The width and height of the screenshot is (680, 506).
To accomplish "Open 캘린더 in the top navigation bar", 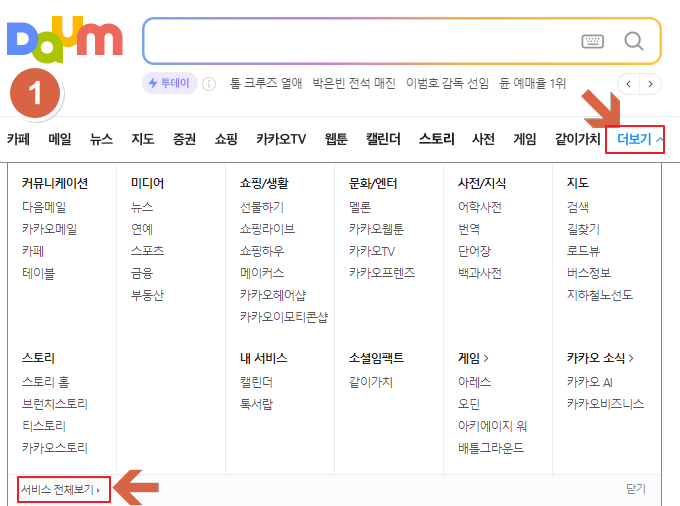I will point(383,139).
